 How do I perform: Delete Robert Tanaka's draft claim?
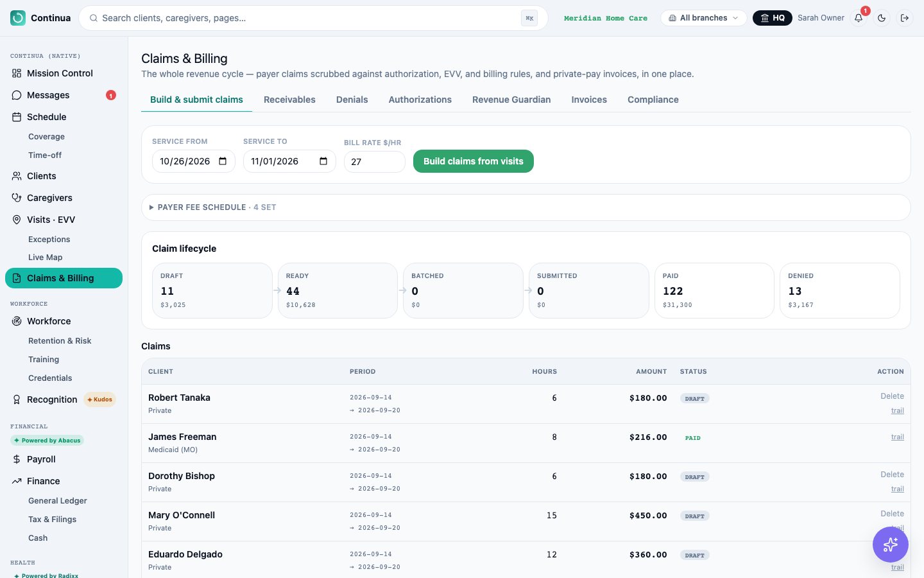(x=892, y=396)
